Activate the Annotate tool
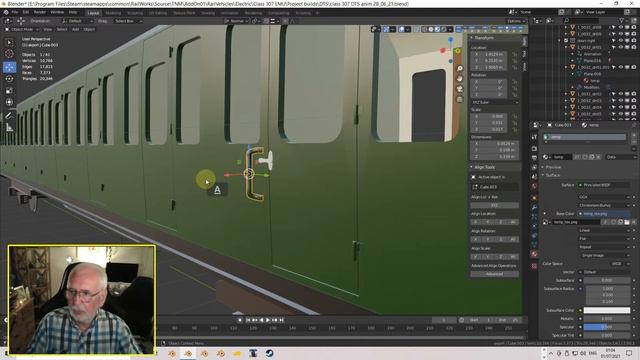The image size is (640, 360). coord(9,116)
